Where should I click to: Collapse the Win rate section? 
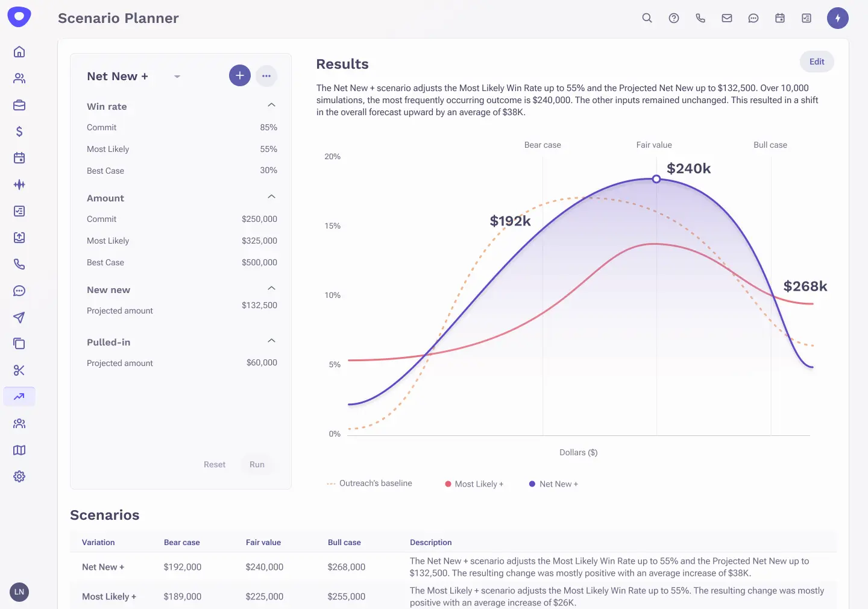click(x=271, y=104)
